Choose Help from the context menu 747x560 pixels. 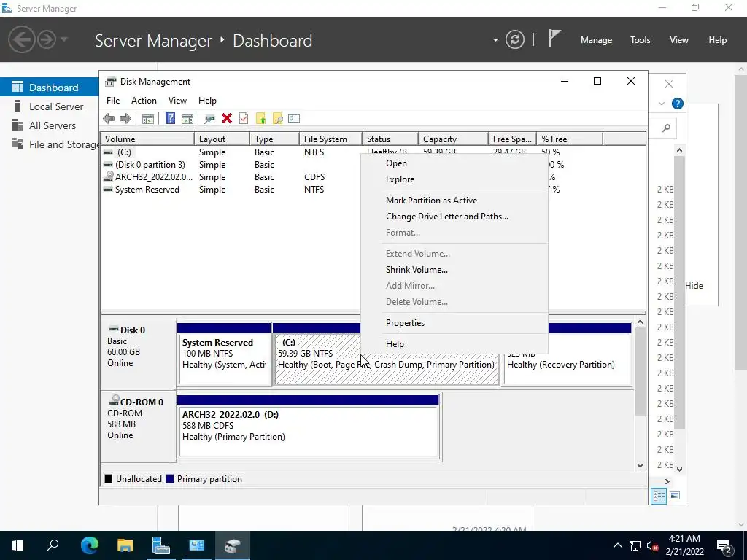[x=454, y=344]
